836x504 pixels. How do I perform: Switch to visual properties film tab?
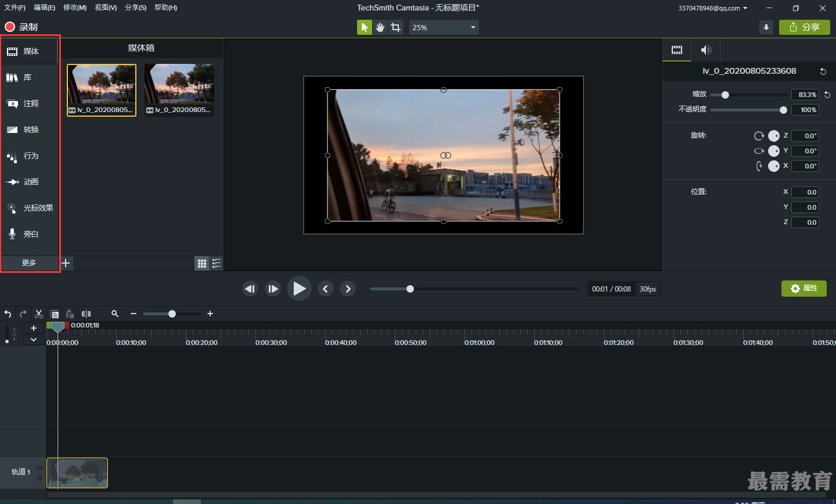pyautogui.click(x=677, y=50)
